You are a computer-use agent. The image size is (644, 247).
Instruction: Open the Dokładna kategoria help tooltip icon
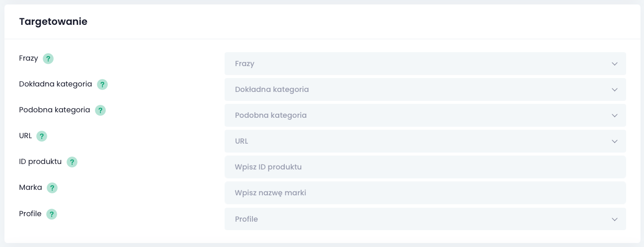coord(102,84)
